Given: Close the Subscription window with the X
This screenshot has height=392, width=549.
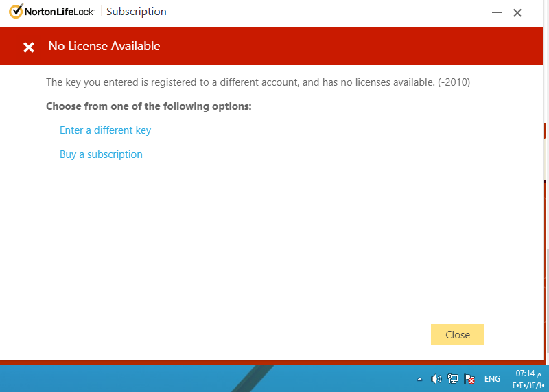Looking at the screenshot, I should [517, 13].
